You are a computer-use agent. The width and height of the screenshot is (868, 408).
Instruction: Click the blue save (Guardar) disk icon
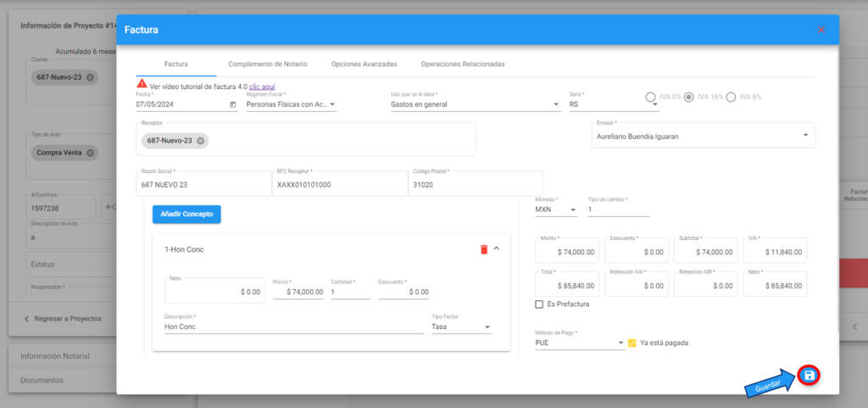tap(809, 376)
